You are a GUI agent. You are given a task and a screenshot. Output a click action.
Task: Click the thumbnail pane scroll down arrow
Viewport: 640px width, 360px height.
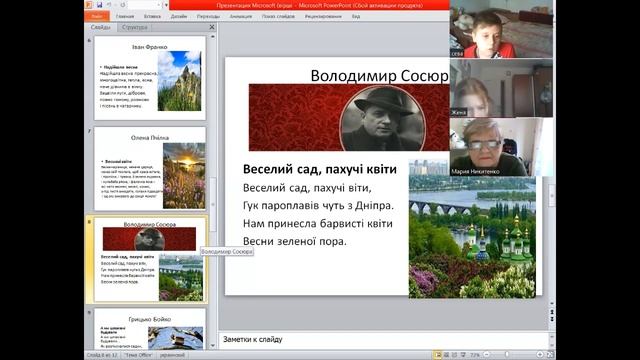pos(213,346)
